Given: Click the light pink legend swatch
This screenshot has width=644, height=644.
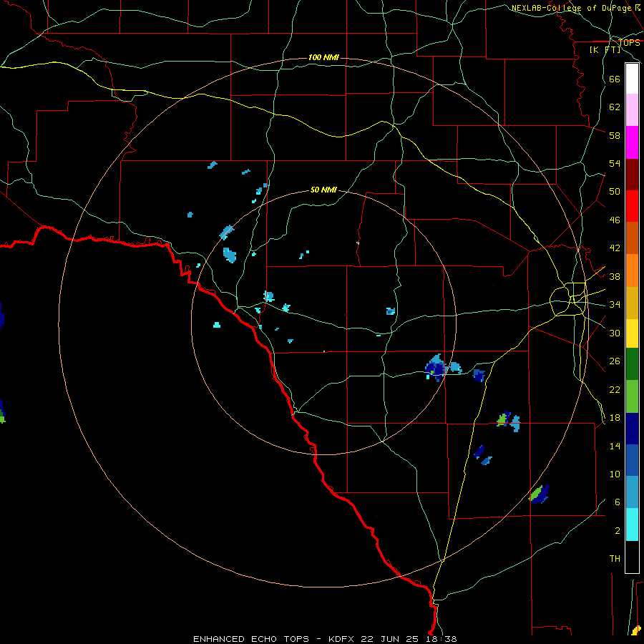Looking at the screenshot, I should [x=632, y=109].
